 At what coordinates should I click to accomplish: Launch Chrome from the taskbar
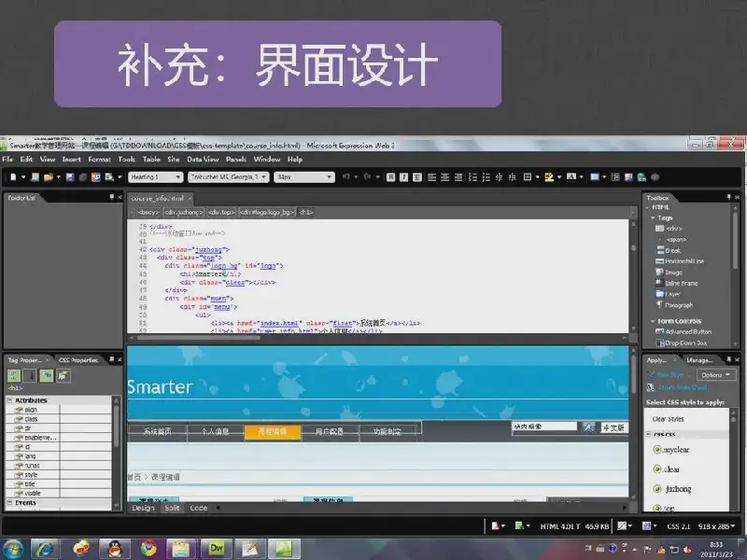tap(148, 549)
